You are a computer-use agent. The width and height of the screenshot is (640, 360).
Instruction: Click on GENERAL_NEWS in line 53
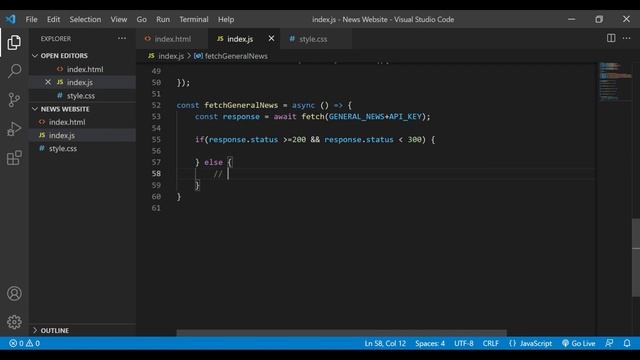356,116
